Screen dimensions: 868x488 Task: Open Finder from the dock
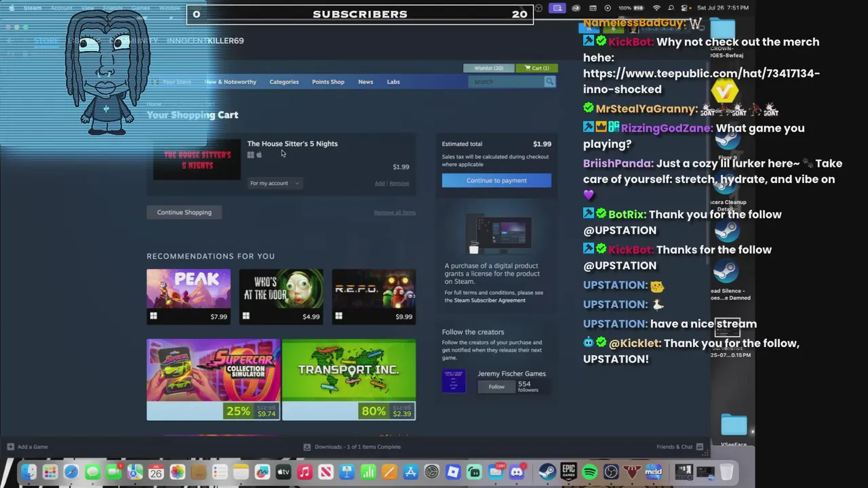(x=28, y=472)
